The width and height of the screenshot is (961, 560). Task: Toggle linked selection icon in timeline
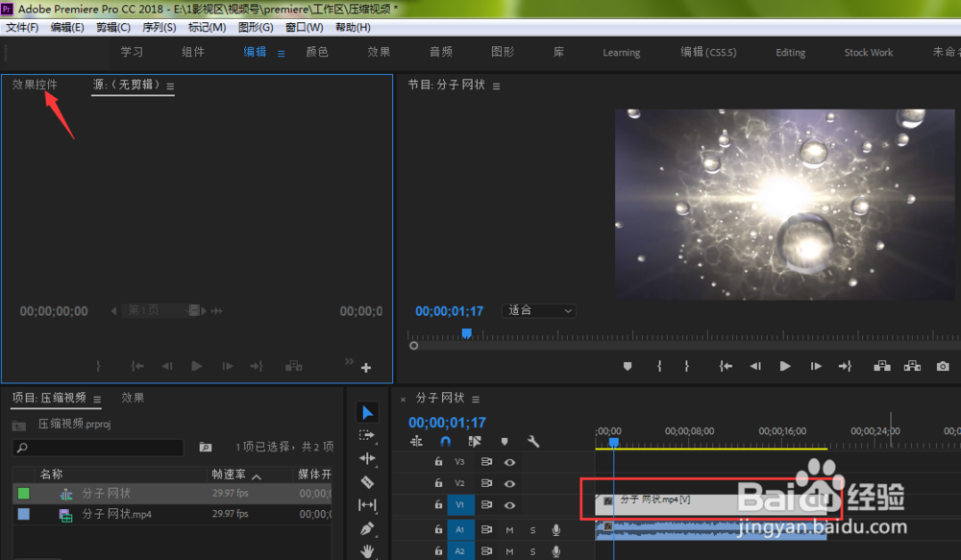(475, 441)
